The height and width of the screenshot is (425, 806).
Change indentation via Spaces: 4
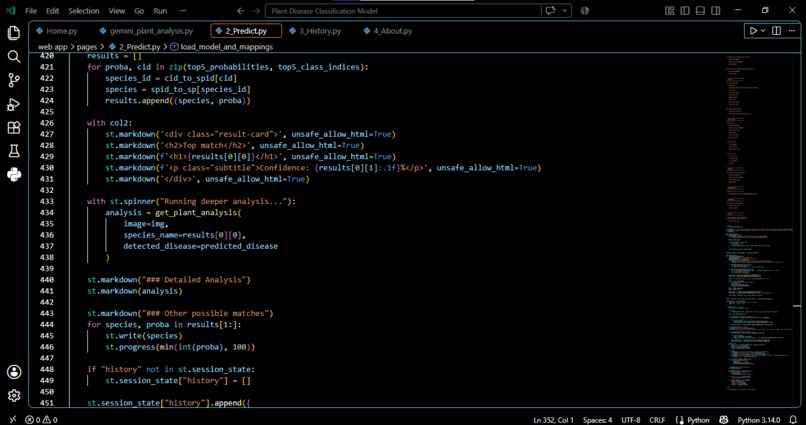[x=597, y=420]
